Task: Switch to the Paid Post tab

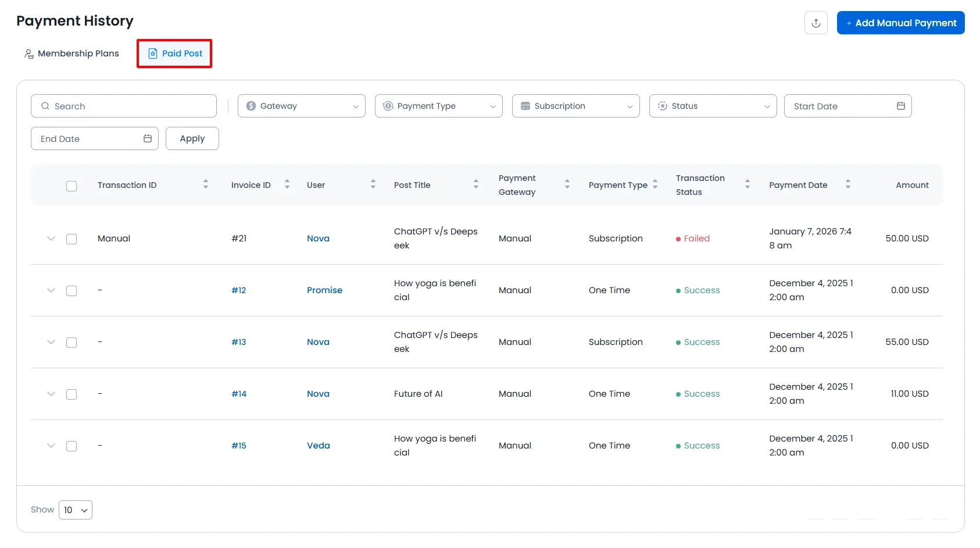Action: point(174,53)
